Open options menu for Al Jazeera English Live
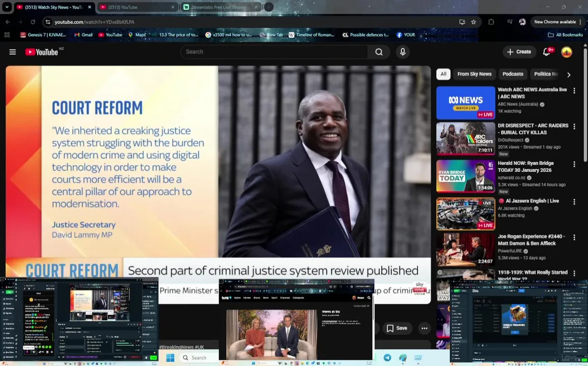588x366 pixels. [x=574, y=202]
